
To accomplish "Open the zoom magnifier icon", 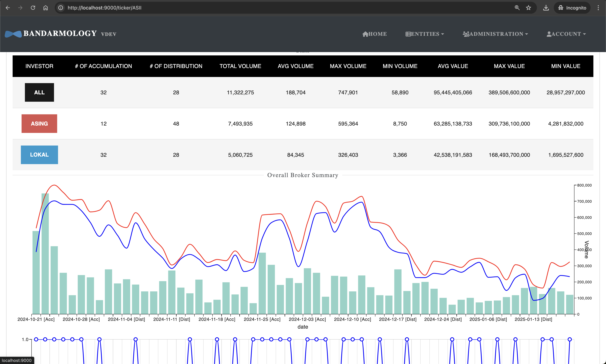I will coord(517,8).
